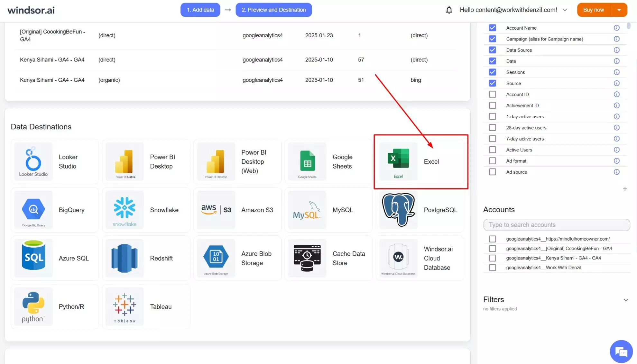The width and height of the screenshot is (637, 364).
Task: Select the Snowflake destination icon
Action: pyautogui.click(x=125, y=210)
